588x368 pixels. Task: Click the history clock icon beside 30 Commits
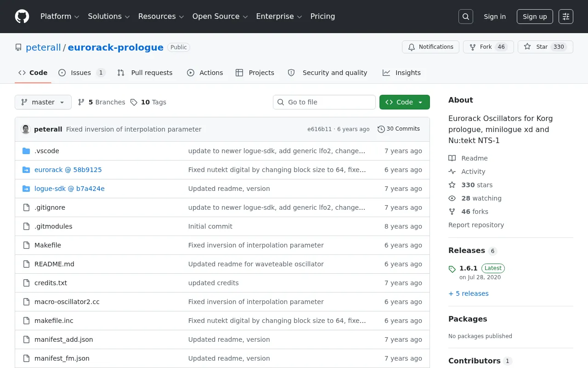pos(381,129)
